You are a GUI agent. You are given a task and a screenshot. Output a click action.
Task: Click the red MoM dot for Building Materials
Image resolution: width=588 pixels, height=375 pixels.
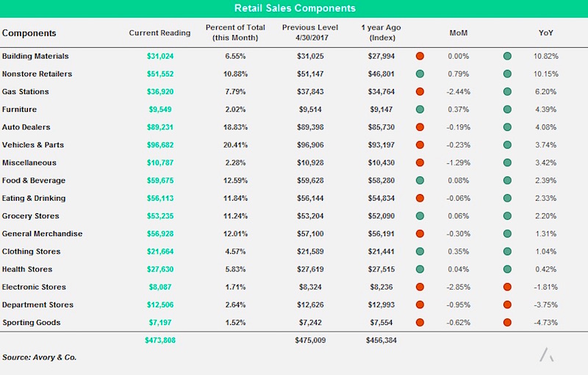pyautogui.click(x=420, y=56)
